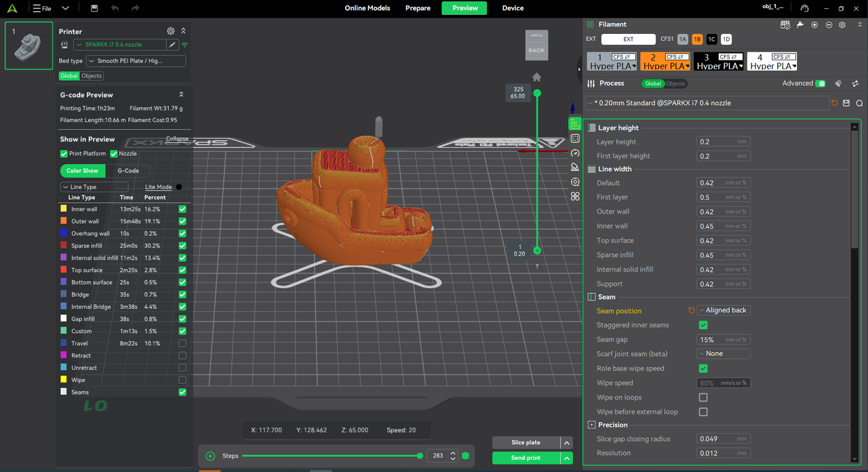Open the Bed type dropdown

tap(136, 61)
